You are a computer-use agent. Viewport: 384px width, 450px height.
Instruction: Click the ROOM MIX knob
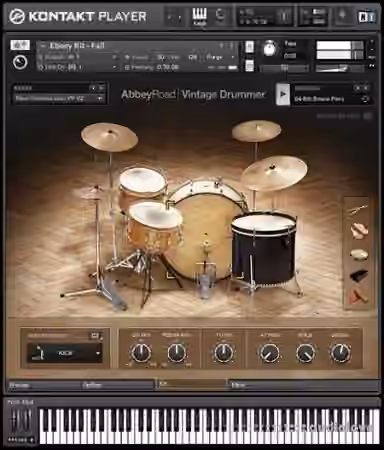pos(176,353)
